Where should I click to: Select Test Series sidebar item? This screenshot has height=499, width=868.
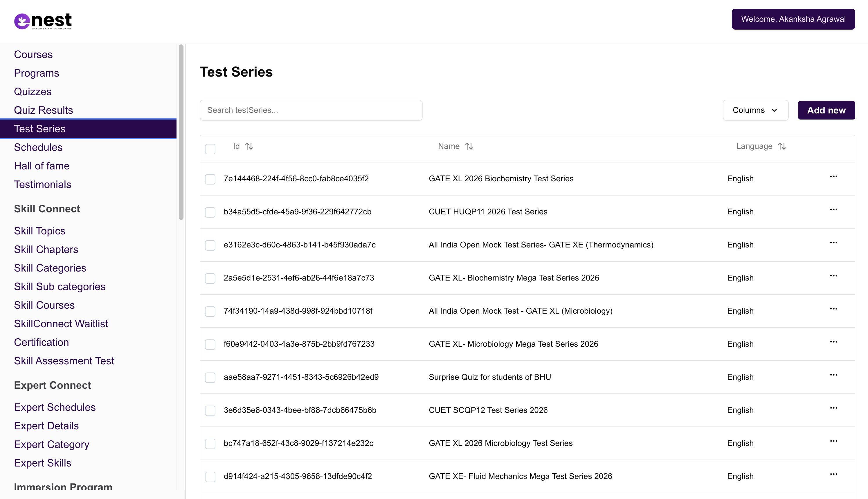tap(88, 129)
